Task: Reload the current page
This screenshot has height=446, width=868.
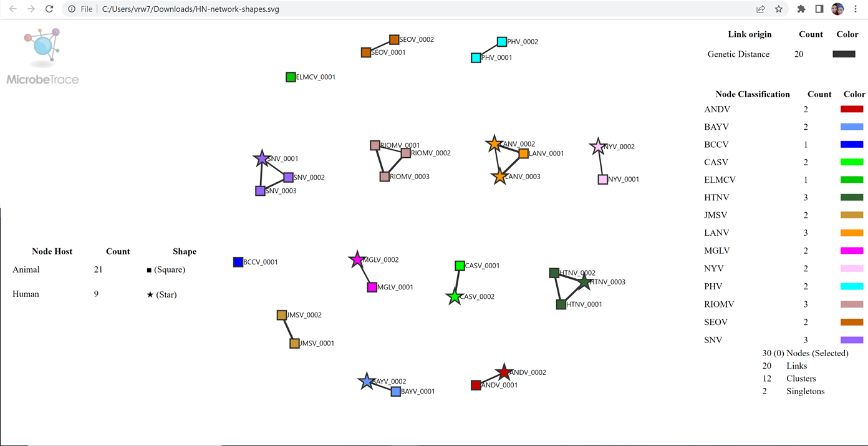Action: [x=49, y=9]
